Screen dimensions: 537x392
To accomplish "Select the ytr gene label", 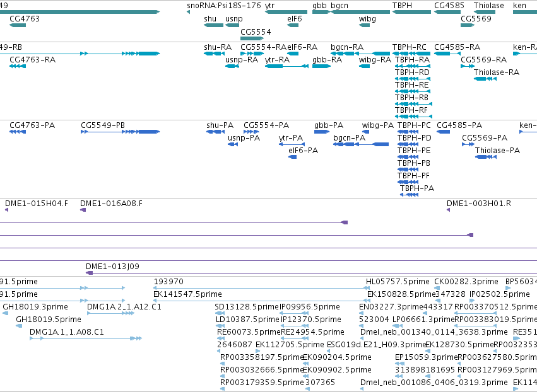I will tap(270, 6).
